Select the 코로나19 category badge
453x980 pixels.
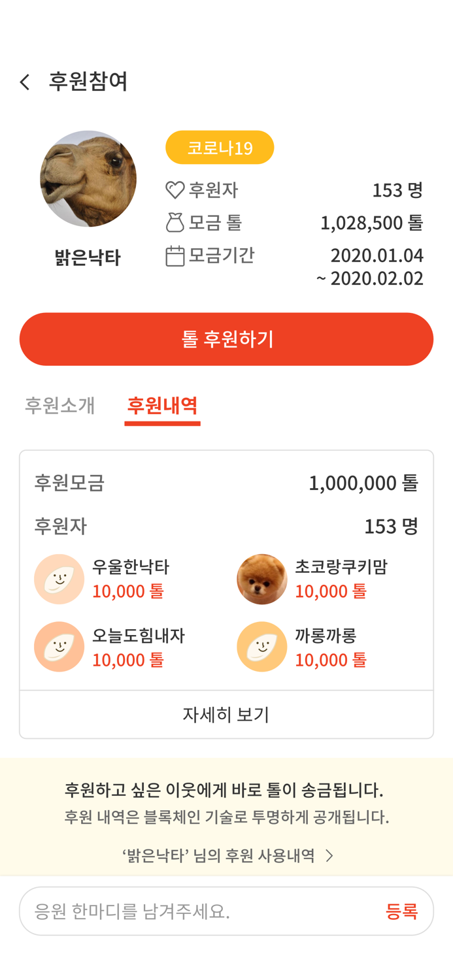point(219,147)
